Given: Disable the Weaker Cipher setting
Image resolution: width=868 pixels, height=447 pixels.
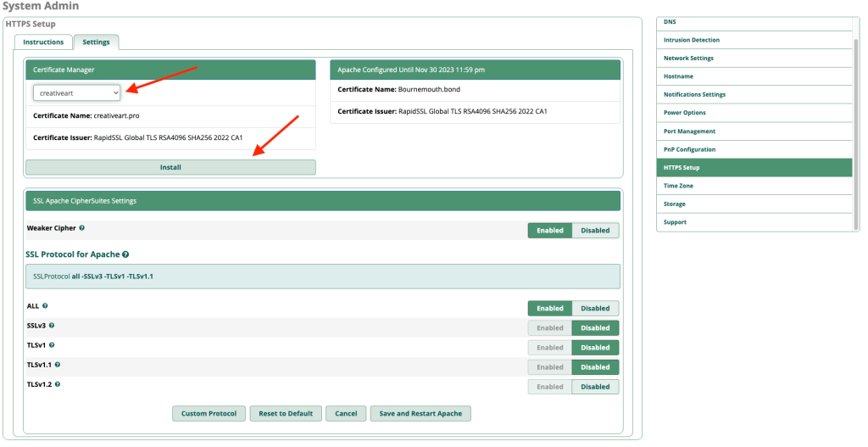Looking at the screenshot, I should [595, 230].
